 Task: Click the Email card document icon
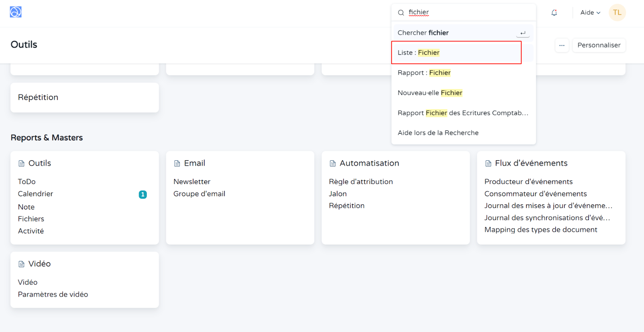pos(177,164)
